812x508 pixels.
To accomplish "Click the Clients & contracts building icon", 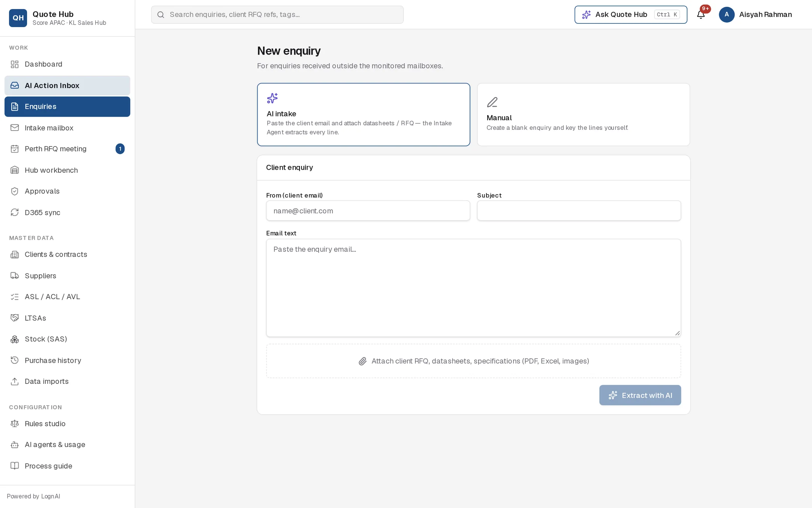I will (15, 255).
